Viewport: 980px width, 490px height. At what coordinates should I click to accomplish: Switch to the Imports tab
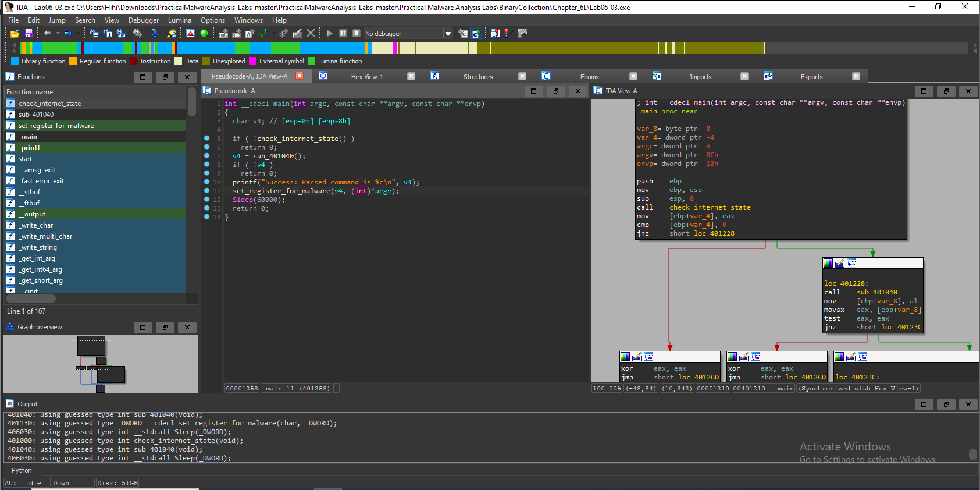point(700,77)
